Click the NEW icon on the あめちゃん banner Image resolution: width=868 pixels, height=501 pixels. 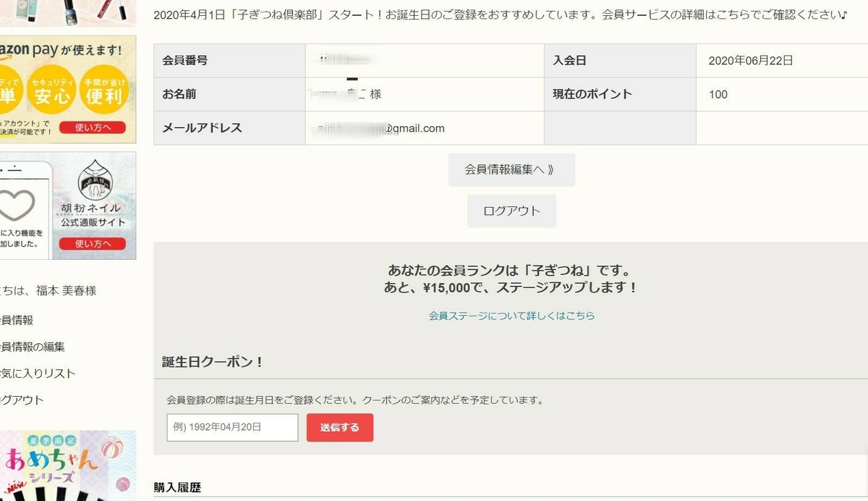click(x=14, y=487)
